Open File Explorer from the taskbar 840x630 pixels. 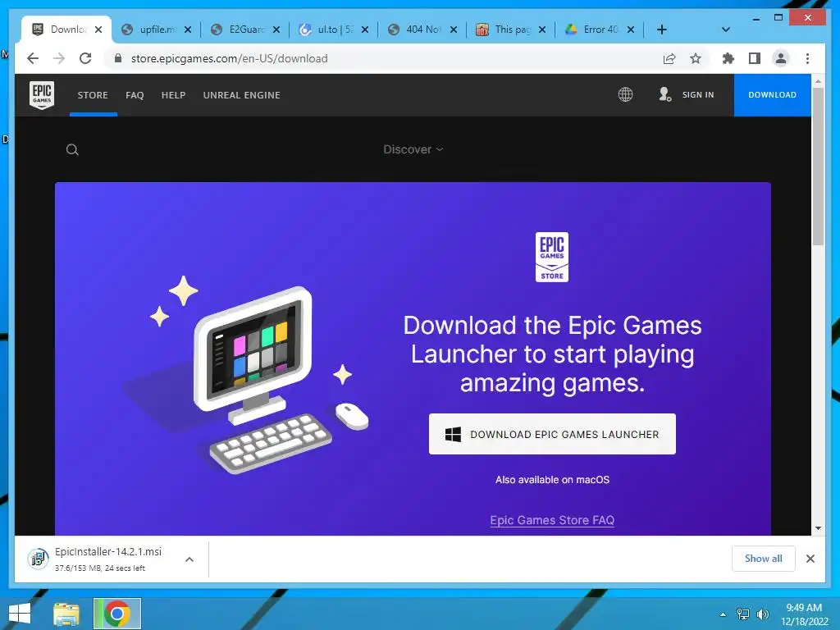(x=66, y=614)
